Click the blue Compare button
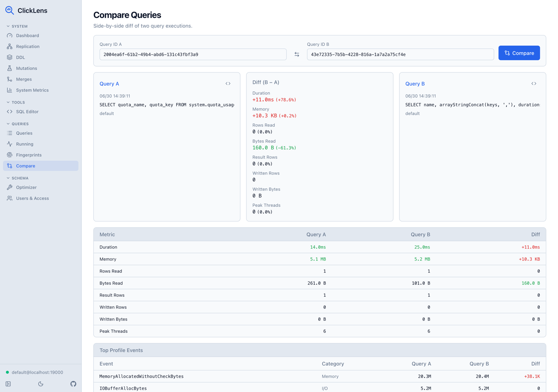Viewport: 558px width, 392px height. coord(519,53)
